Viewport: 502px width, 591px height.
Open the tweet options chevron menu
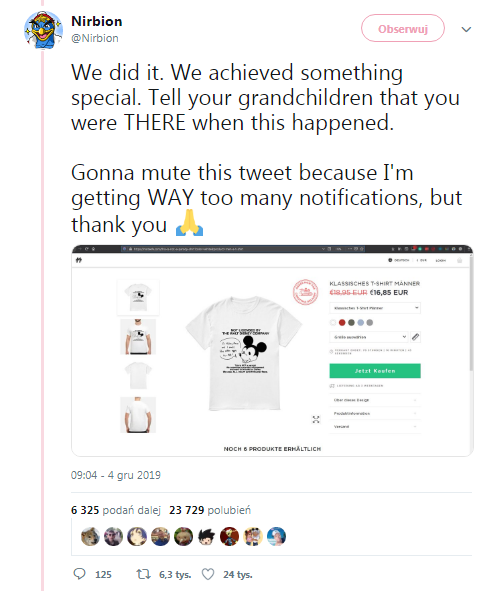click(466, 29)
